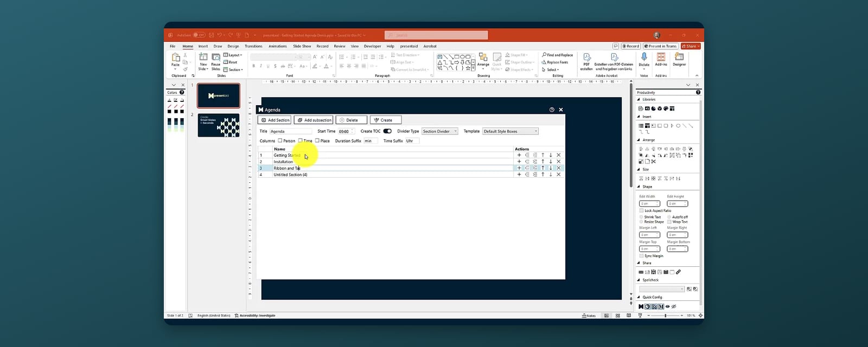The image size is (868, 347).
Task: Open the File menu
Action: [x=173, y=46]
